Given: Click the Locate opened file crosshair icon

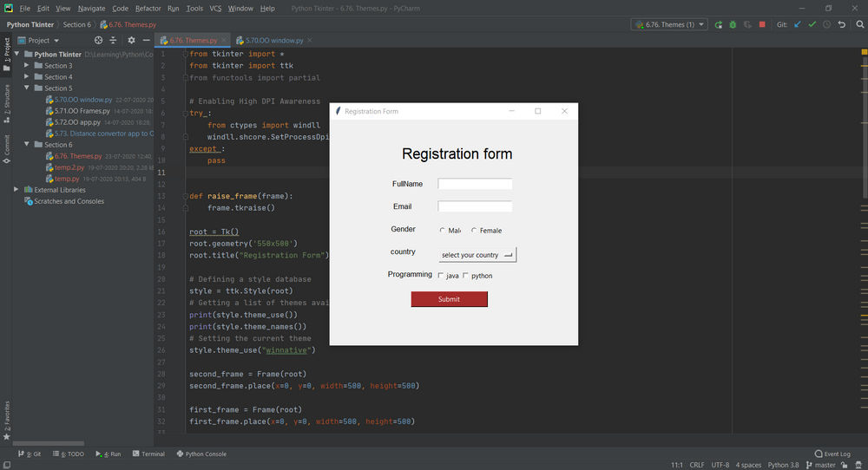Looking at the screenshot, I should (99, 41).
